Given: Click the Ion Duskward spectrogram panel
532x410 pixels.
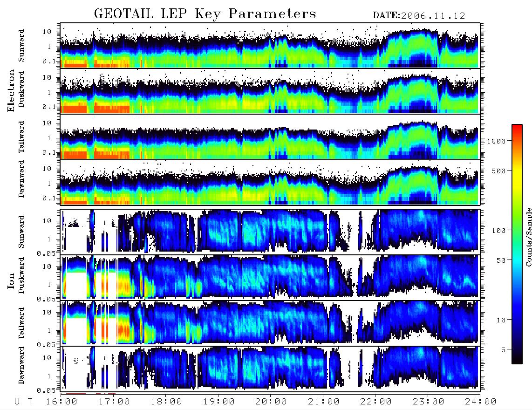Looking at the screenshot, I should click(270, 277).
